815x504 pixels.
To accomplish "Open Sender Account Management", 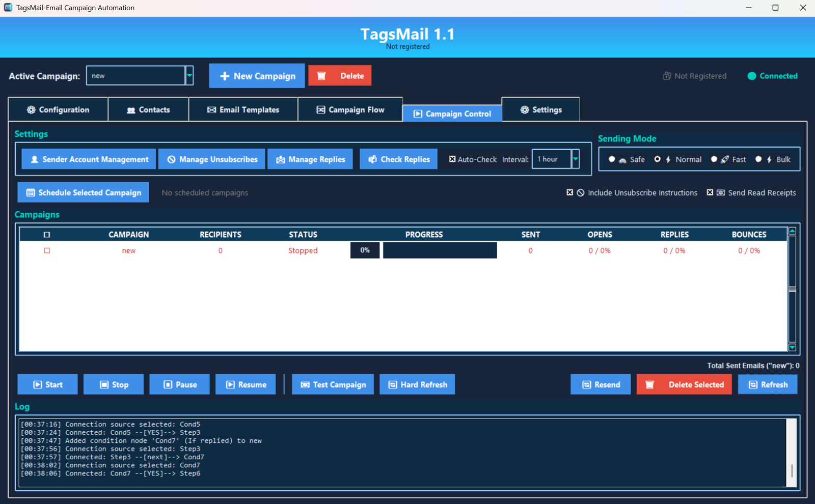I will coord(88,159).
